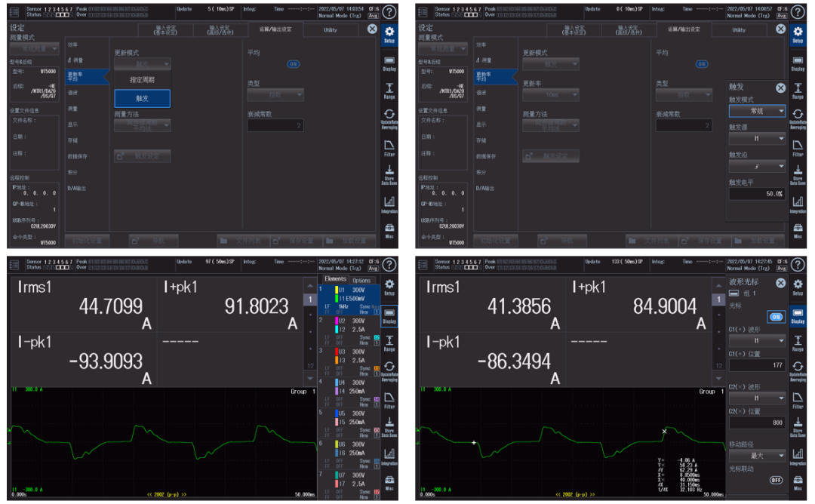Screen dimensions: 815x504
Task: Open Range icon beside the Elements panel
Action: 389,343
